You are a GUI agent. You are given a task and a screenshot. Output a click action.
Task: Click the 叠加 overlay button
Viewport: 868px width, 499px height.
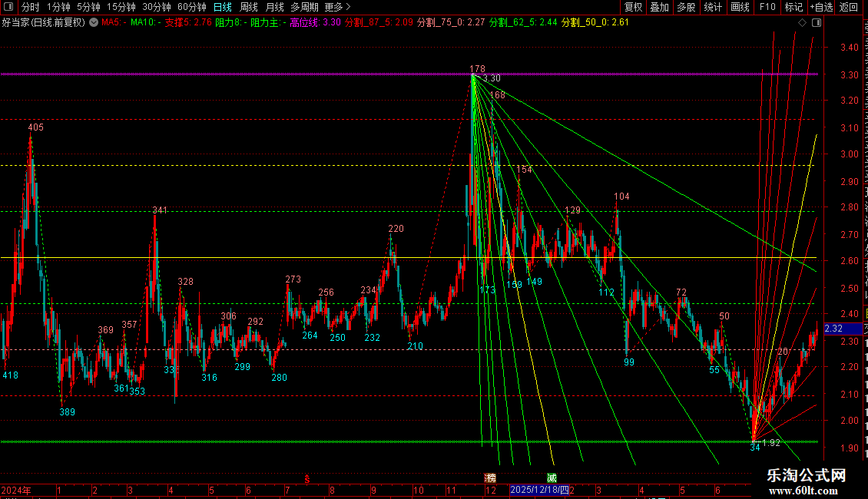point(660,7)
